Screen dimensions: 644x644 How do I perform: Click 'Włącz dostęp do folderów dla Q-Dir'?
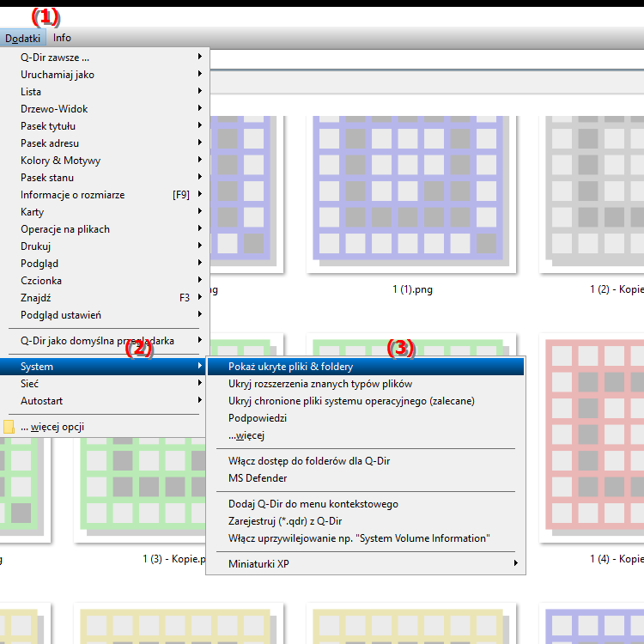[366, 461]
